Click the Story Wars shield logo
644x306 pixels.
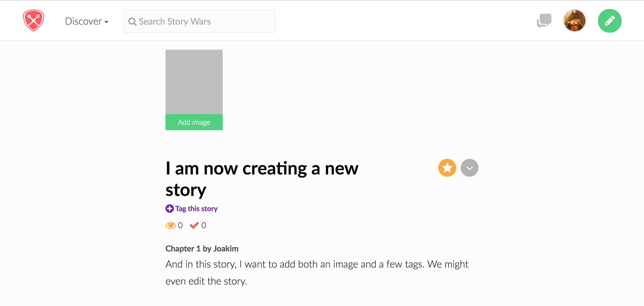(x=34, y=21)
